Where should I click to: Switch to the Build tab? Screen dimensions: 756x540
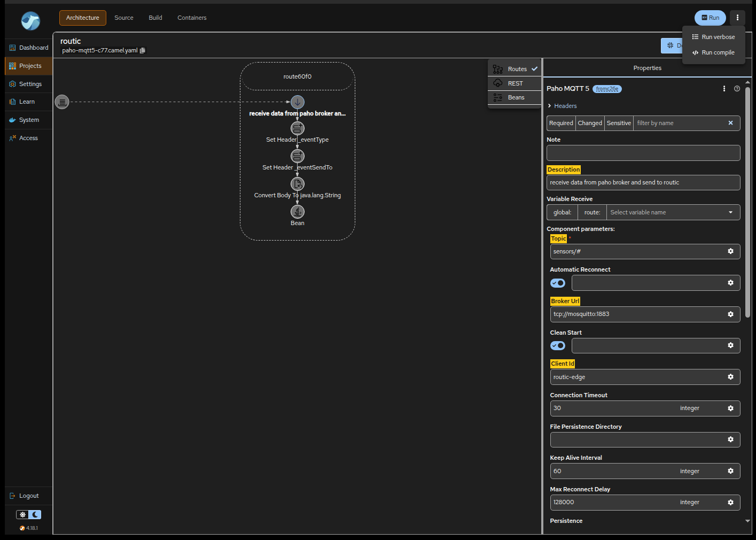tap(155, 18)
